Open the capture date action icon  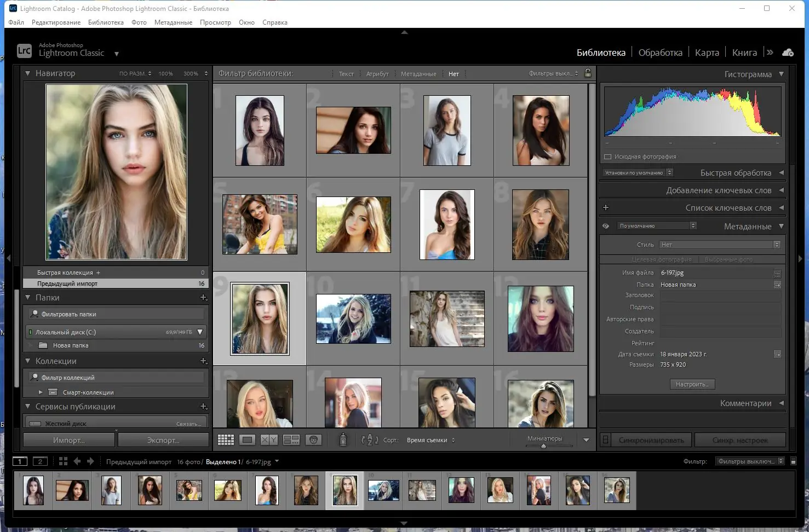(777, 354)
